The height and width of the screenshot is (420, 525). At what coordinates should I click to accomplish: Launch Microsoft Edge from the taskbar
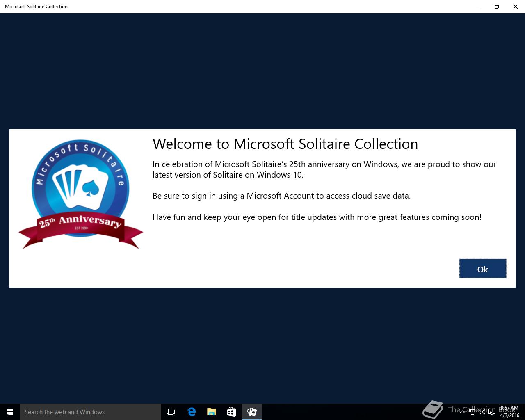point(191,412)
